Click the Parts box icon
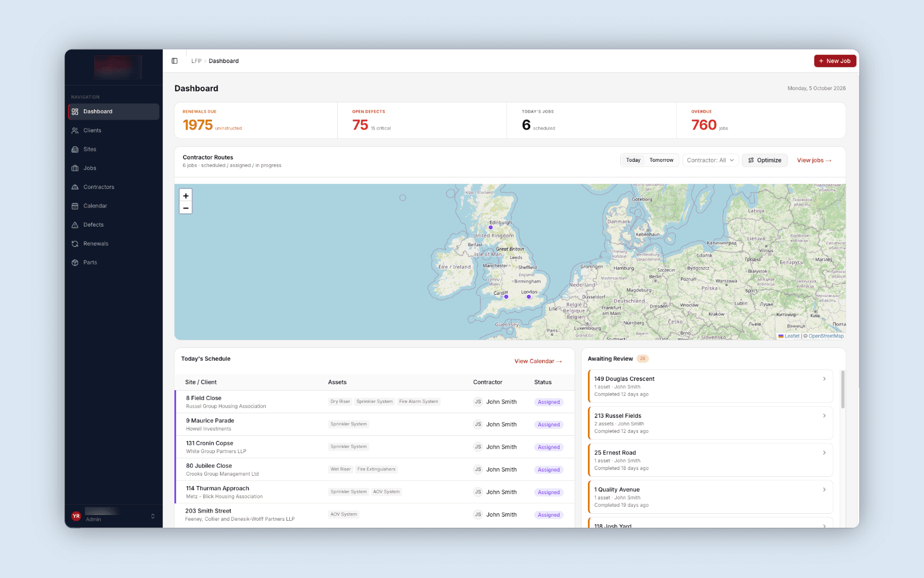Screen dimensions: 924x578 coord(75,262)
